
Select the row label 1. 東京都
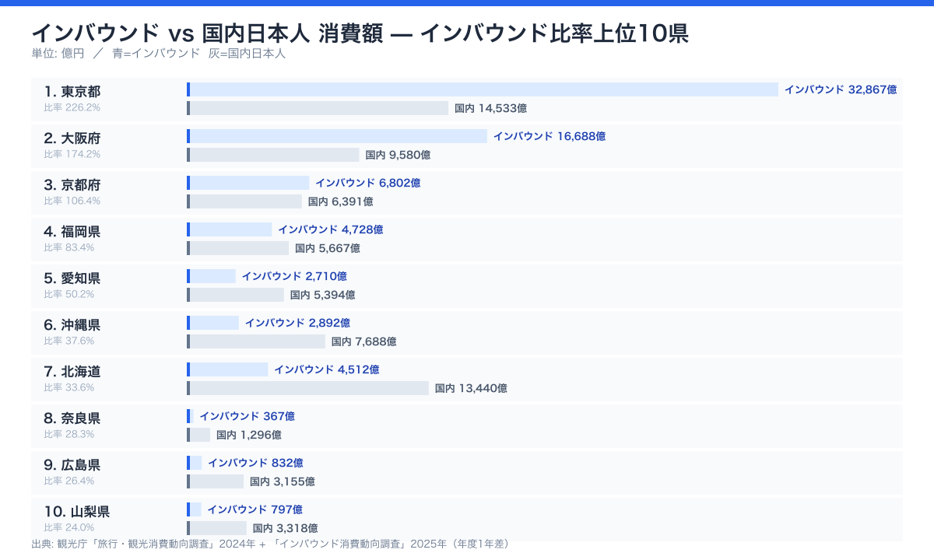point(72,91)
